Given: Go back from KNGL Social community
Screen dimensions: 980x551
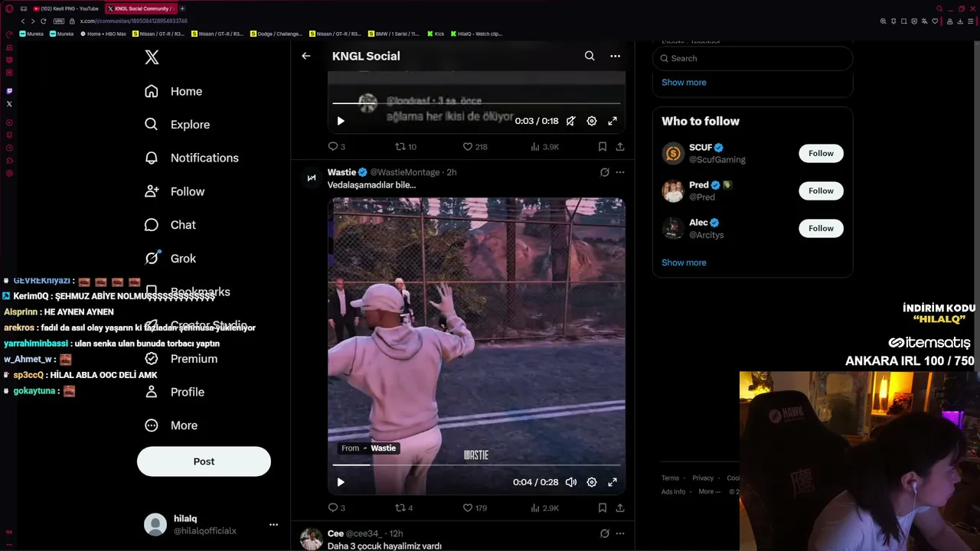Looking at the screenshot, I should click(x=306, y=56).
